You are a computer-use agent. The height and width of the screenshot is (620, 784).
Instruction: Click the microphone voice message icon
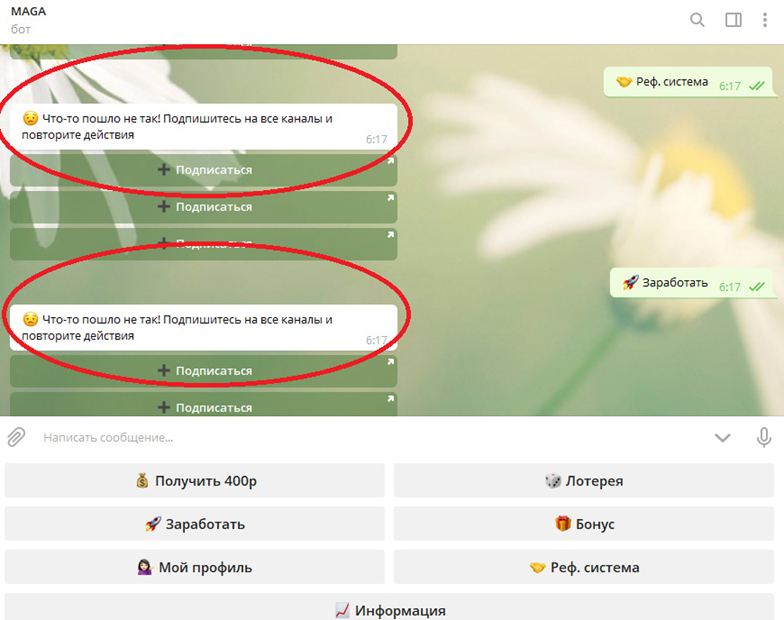pyautogui.click(x=764, y=437)
